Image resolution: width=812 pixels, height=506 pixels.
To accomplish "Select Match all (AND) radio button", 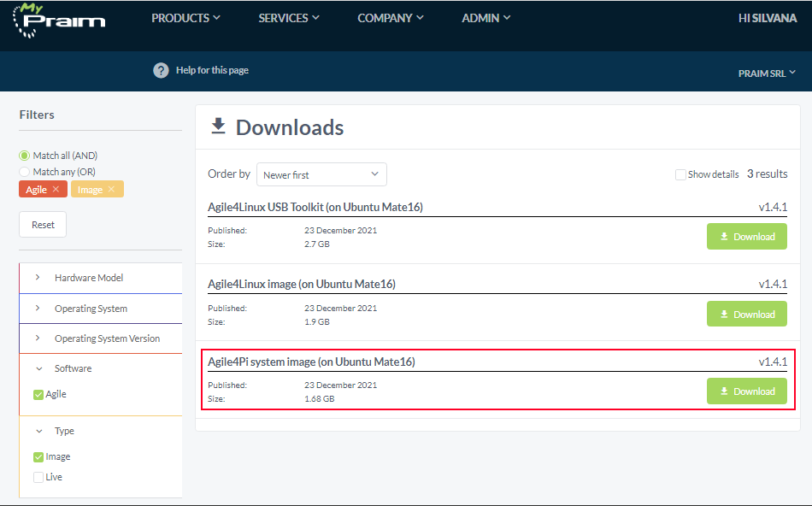I will point(24,156).
